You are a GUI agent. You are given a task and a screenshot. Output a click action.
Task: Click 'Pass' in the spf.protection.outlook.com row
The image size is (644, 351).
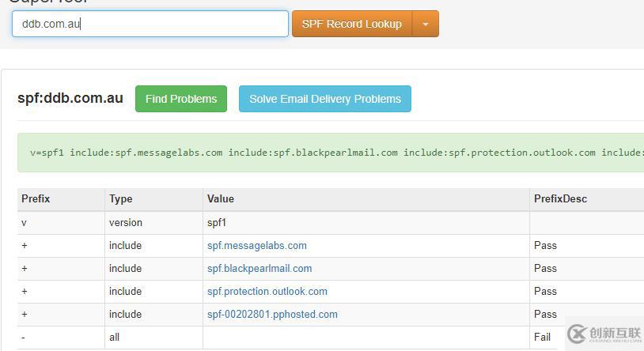point(545,292)
